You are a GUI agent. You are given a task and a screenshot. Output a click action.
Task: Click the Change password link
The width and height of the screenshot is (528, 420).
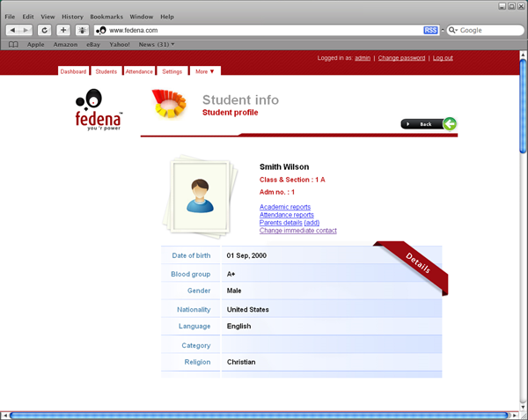pos(401,58)
